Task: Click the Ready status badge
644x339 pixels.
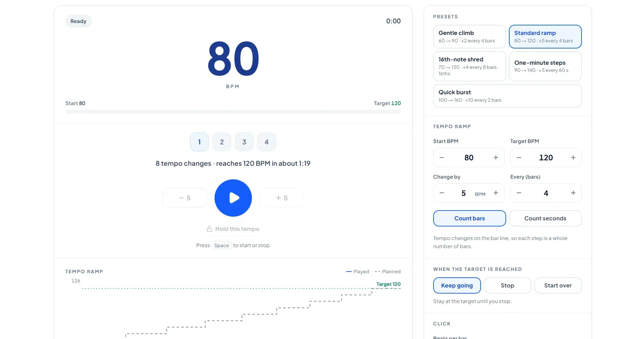Action: pyautogui.click(x=78, y=21)
